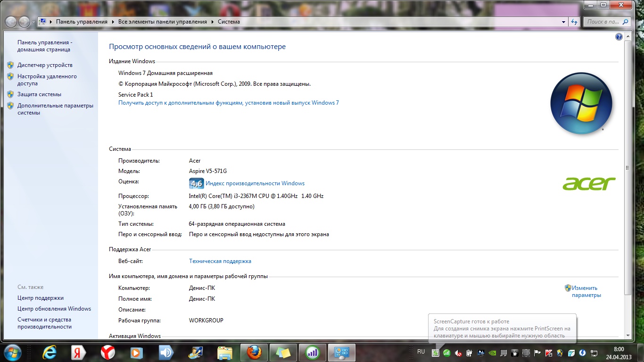Open "Индекс производительности Windows" link
Viewport: 644px width, 362px height.
(255, 183)
